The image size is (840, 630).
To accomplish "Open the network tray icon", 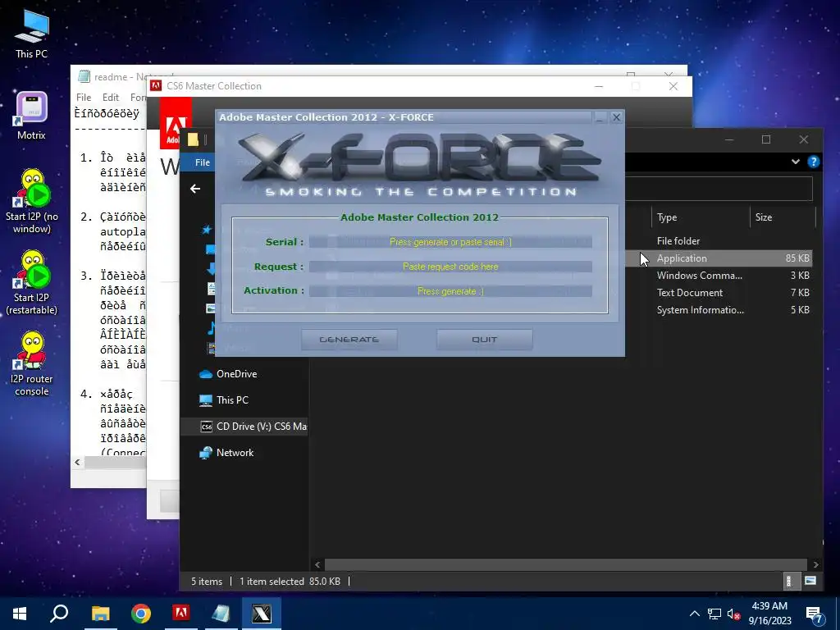I will [714, 614].
